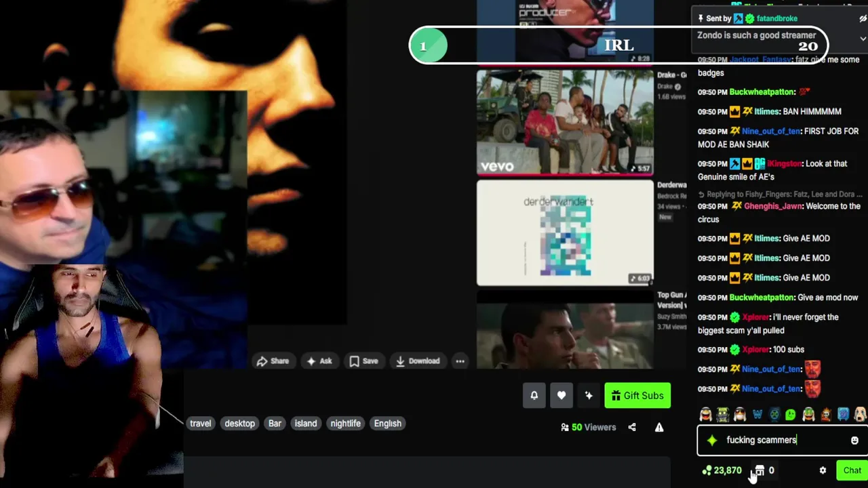Insert the HYPE zombie emote
Image resolution: width=868 pixels, height=488 pixels.
coord(723,414)
